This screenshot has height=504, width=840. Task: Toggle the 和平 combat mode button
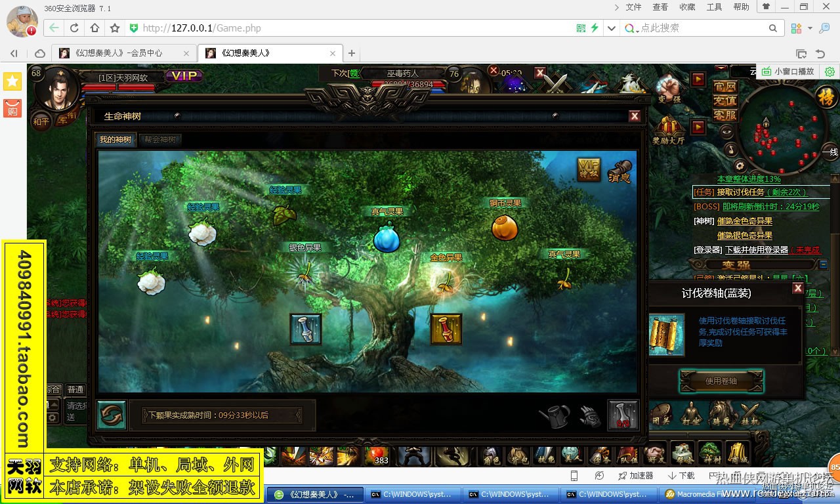41,121
